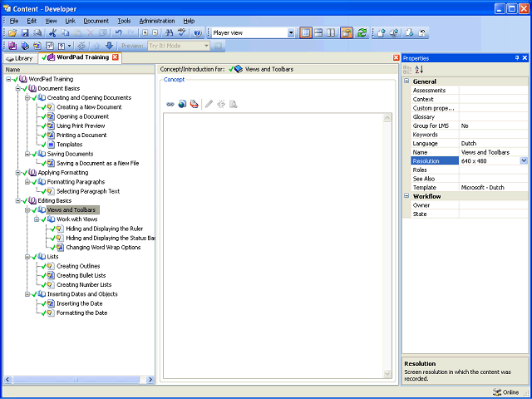Collapse the Lists tree node
This screenshot has width=532, height=399.
(x=27, y=257)
